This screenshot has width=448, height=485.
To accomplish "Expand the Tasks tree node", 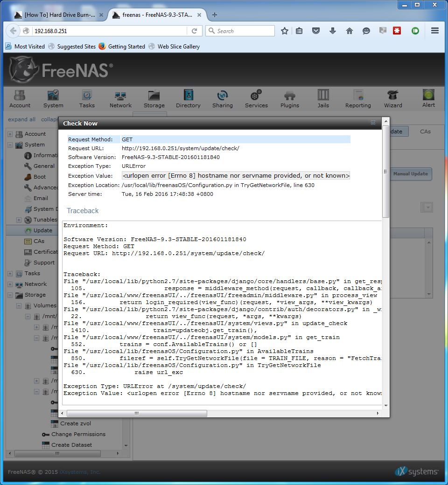I will tap(10, 273).
